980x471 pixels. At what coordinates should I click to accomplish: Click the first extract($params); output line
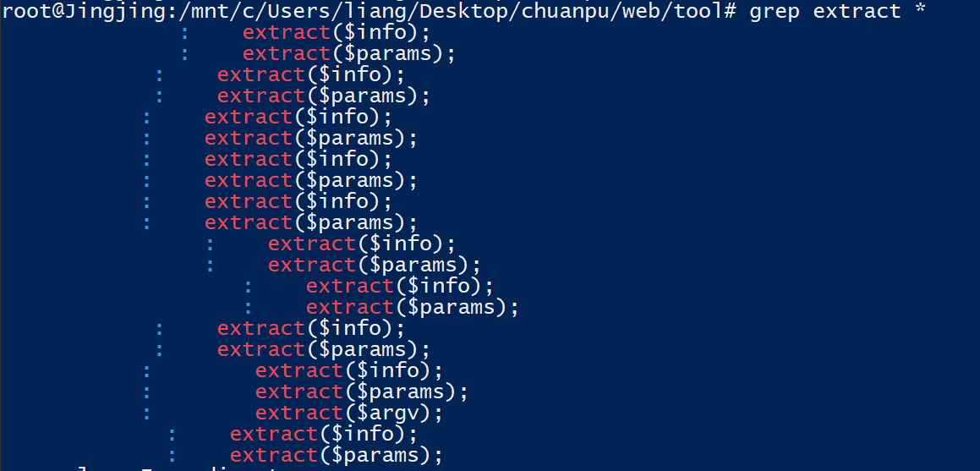pos(348,53)
